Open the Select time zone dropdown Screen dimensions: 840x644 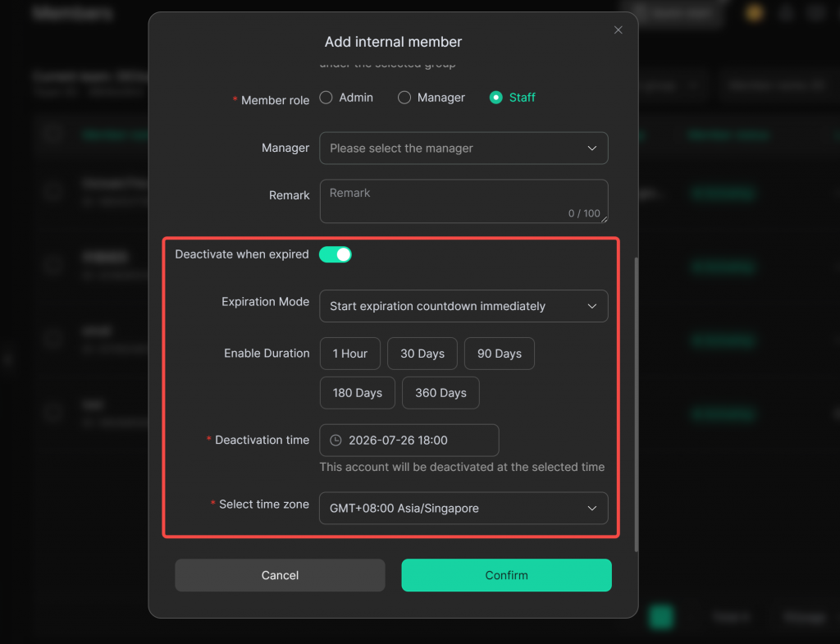[x=463, y=509]
